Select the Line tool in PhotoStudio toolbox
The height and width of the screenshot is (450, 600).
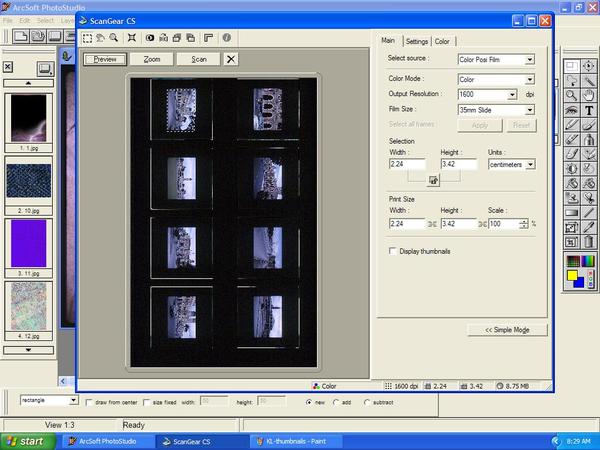click(589, 213)
